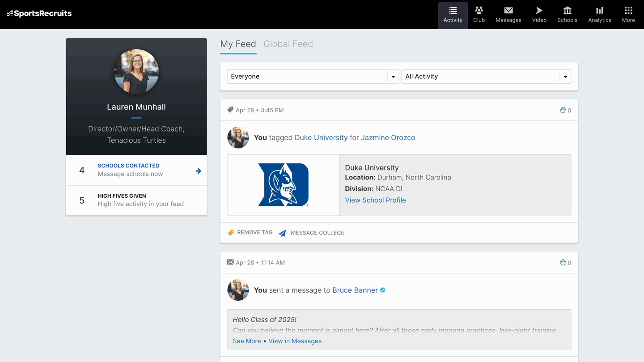Click the avatar in the Duke tag post
Viewport: 644px width, 362px height.
click(x=238, y=138)
